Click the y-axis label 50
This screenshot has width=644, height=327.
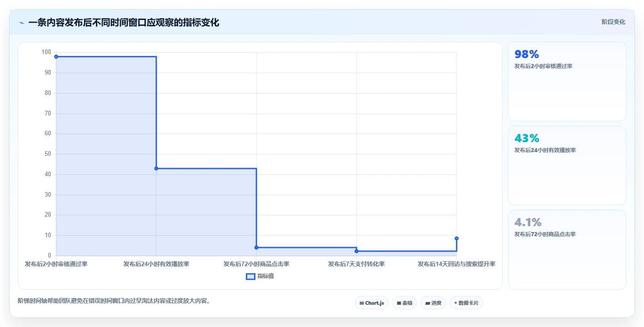[48, 154]
